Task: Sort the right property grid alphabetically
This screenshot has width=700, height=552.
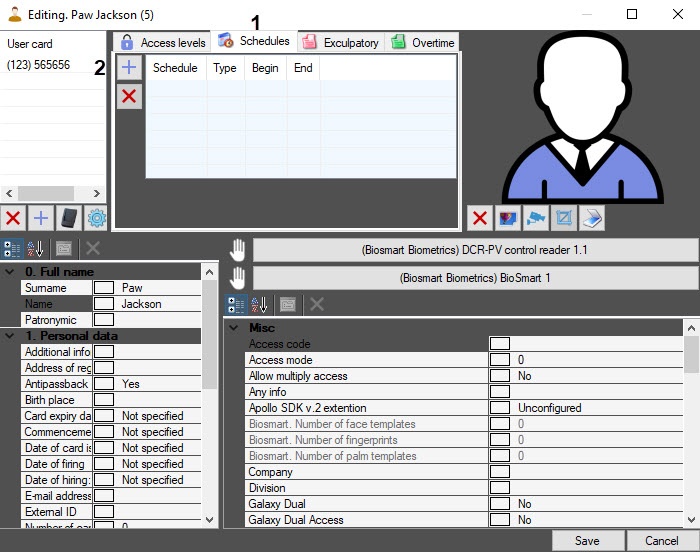Action: [259, 305]
